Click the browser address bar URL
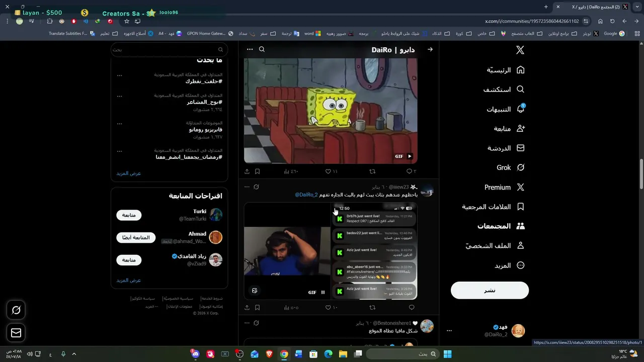 coord(532,21)
